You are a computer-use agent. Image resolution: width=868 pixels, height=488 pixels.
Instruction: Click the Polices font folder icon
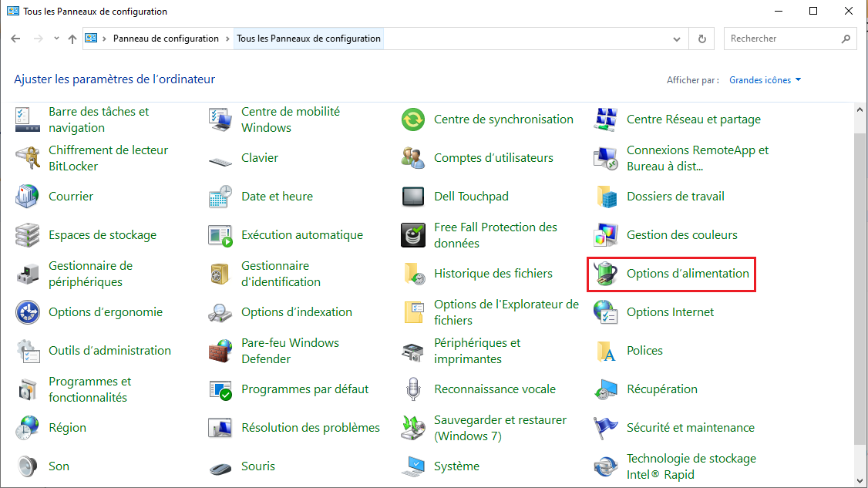pyautogui.click(x=605, y=351)
